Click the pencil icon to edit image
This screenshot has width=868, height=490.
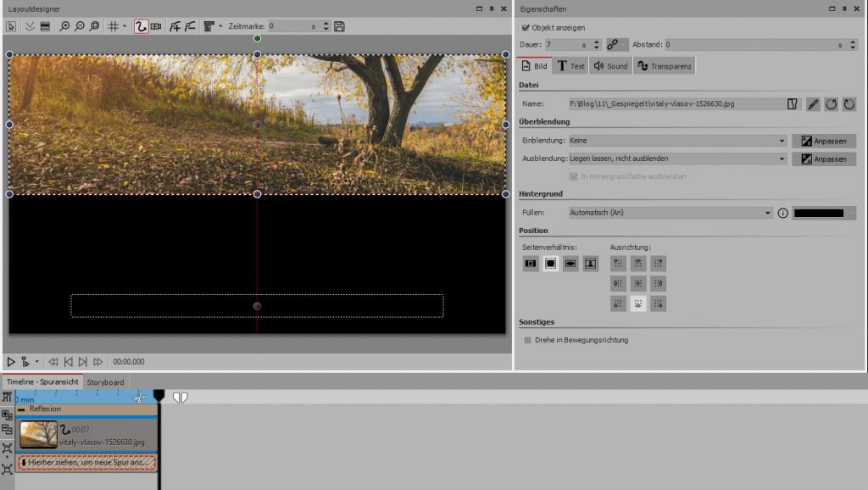812,103
